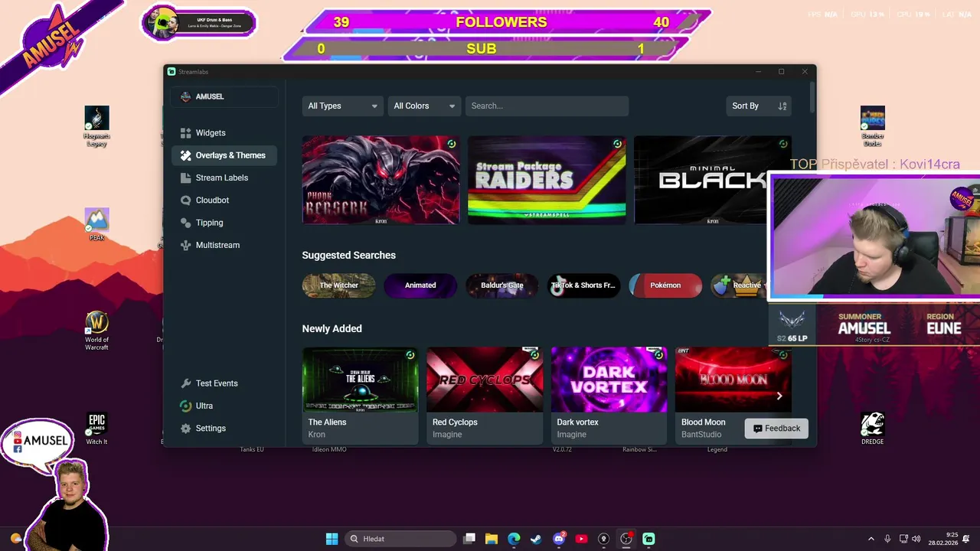
Task: Open the Witch It desktop icon
Action: click(x=96, y=429)
